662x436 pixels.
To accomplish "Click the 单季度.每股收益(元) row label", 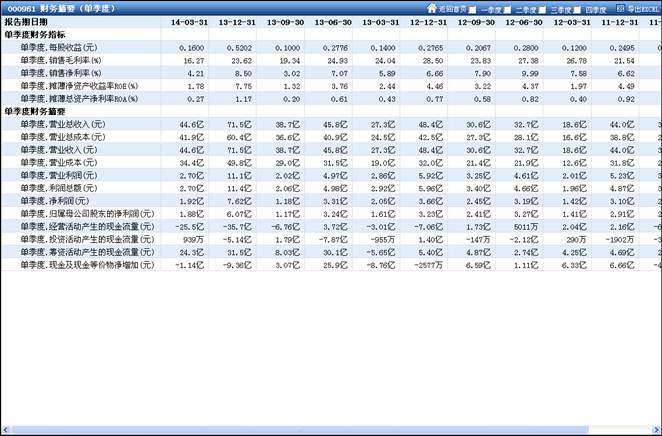I will coord(62,47).
